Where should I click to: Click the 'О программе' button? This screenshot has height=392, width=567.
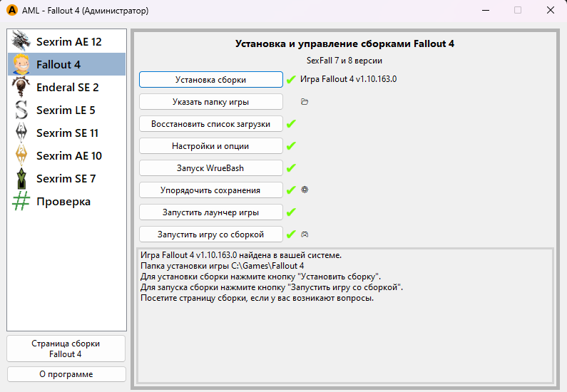tap(66, 374)
